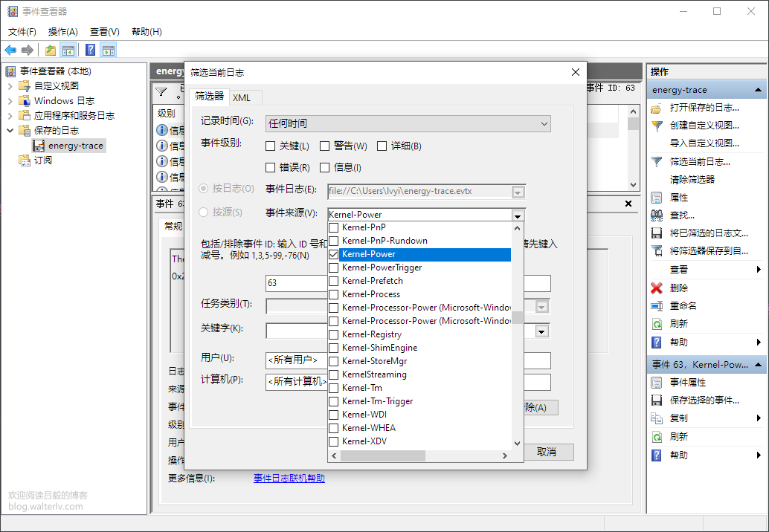Click the blue help question-mark toolbar icon
The width and height of the screenshot is (769, 532).
(x=90, y=50)
